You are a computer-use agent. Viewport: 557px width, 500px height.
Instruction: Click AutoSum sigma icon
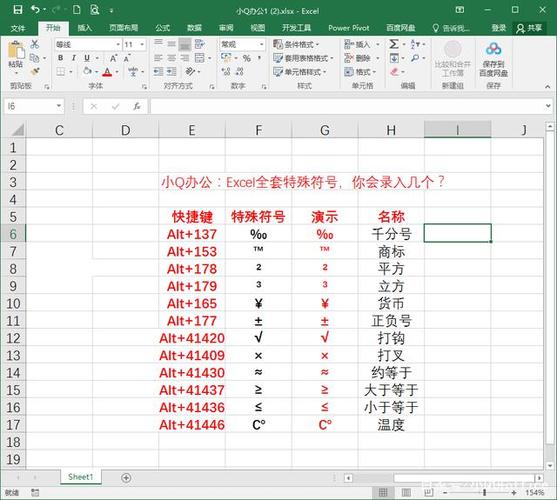(394, 44)
